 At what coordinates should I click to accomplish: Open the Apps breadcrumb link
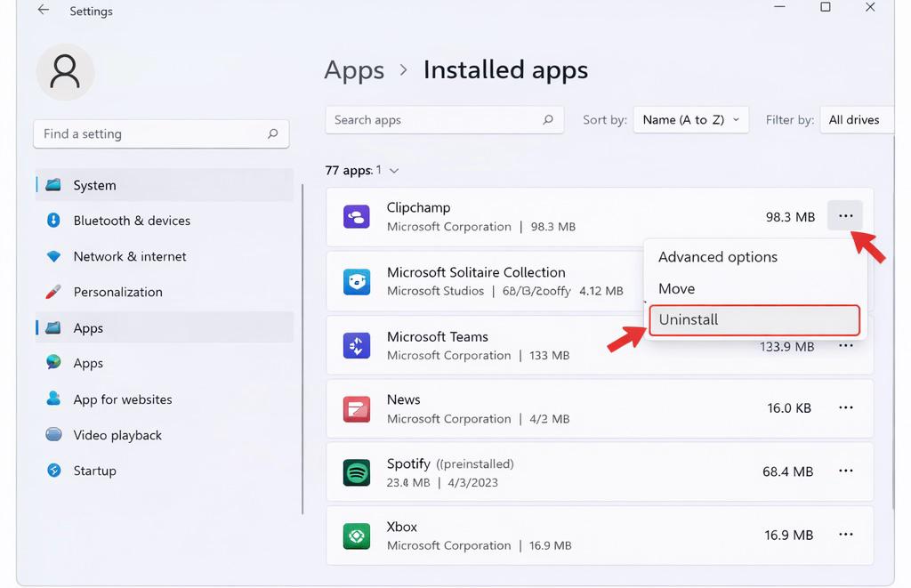tap(353, 69)
